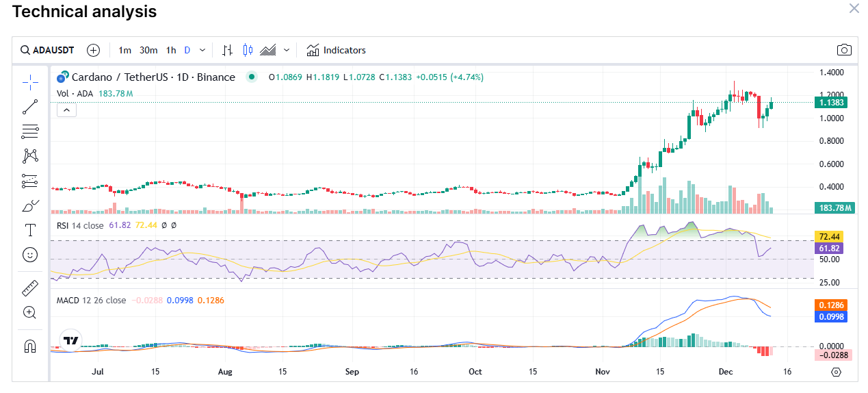Screen dimensions: 868x393
Task: Choose the candlestick chart style
Action: 248,50
